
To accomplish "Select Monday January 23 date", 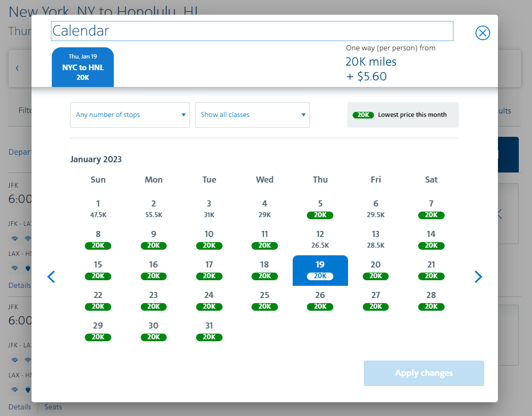I will tap(153, 301).
